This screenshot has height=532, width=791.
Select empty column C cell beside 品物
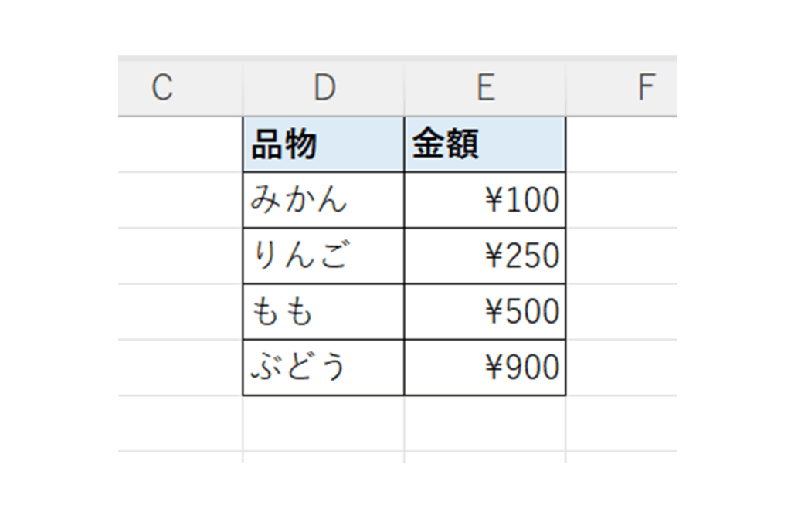pyautogui.click(x=180, y=144)
